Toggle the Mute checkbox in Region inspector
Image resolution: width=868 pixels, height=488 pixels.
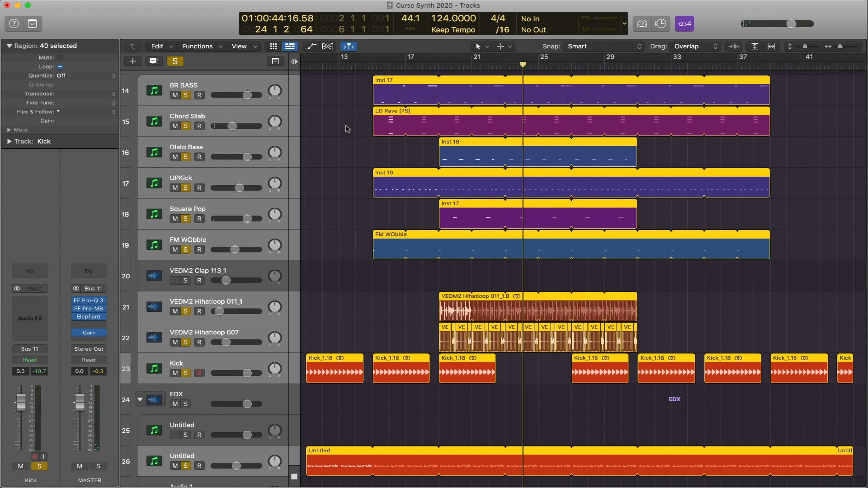click(x=60, y=57)
